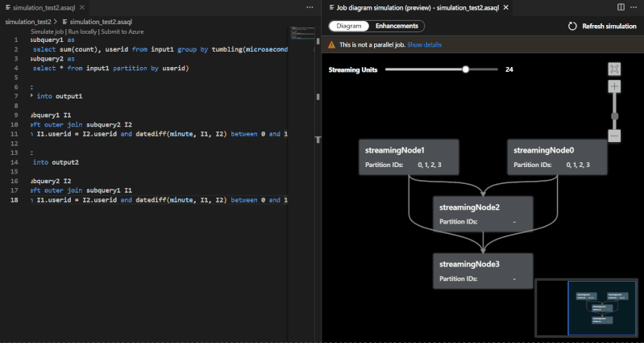Viewport: 644px width, 343px height.
Task: Split the editor using the layout icon
Action: tap(621, 6)
